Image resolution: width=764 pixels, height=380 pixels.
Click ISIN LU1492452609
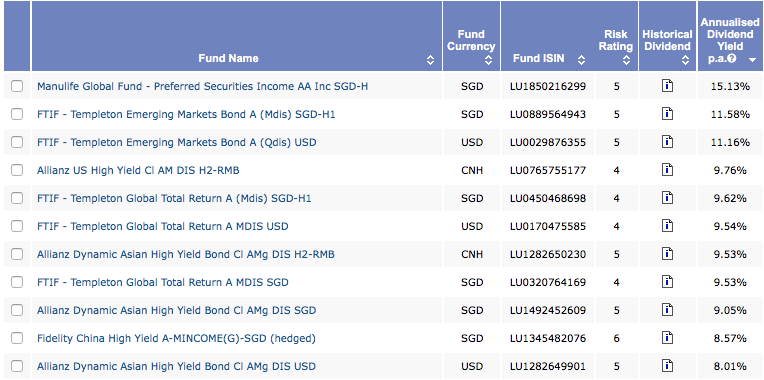coord(548,310)
